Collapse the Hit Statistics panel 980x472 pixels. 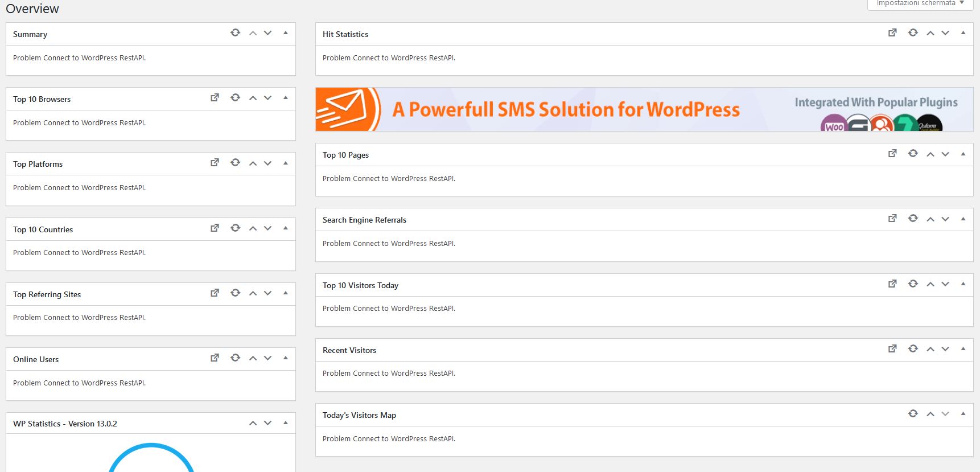click(963, 33)
